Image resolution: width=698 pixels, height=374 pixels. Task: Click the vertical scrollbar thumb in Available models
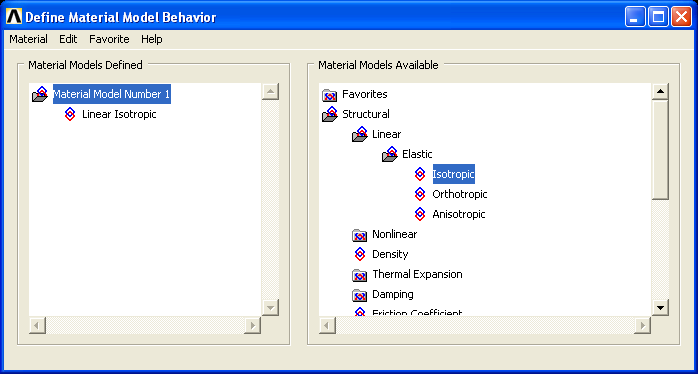[660, 150]
